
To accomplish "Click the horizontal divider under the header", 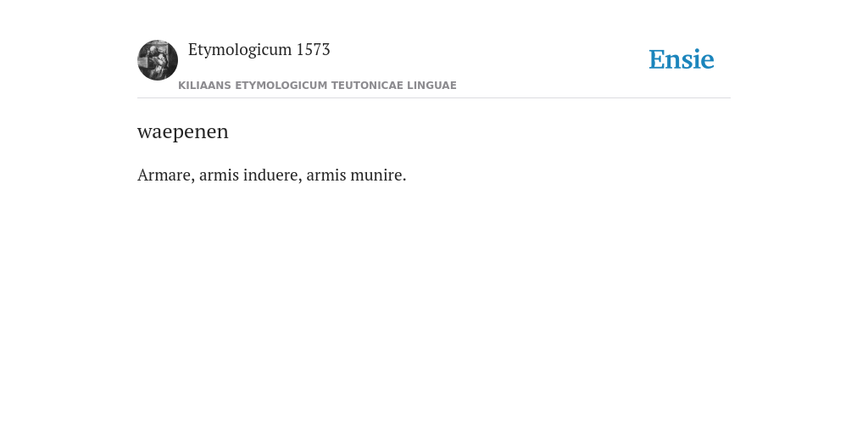I will click(434, 98).
